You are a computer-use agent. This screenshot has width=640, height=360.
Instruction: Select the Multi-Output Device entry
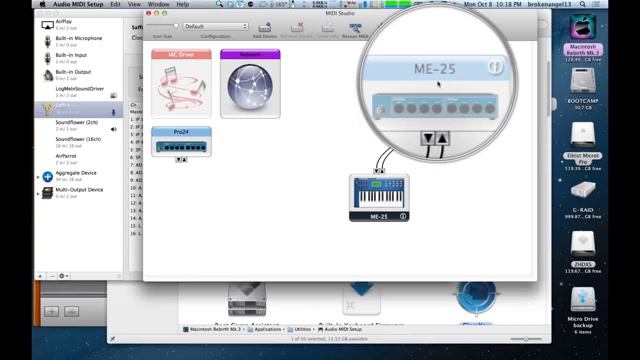coord(78,193)
